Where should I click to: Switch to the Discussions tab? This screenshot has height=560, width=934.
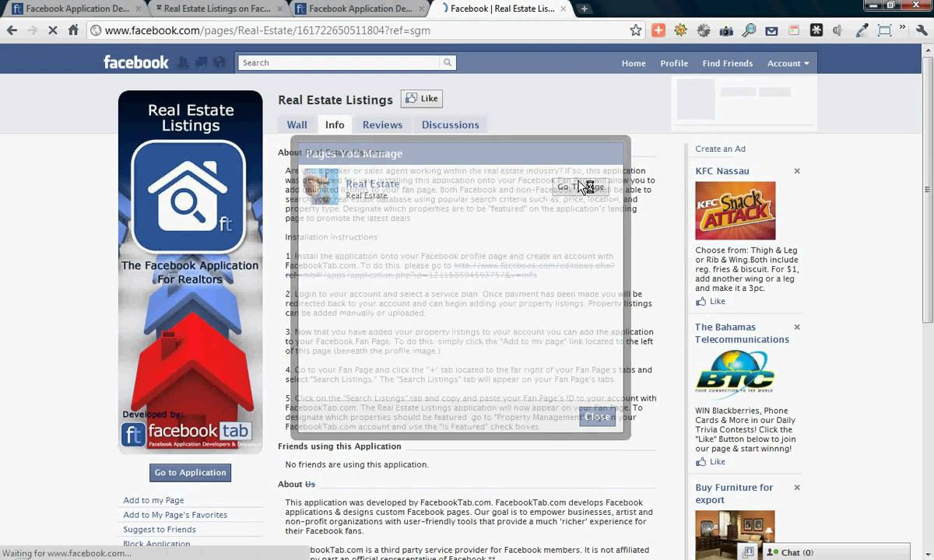[450, 124]
